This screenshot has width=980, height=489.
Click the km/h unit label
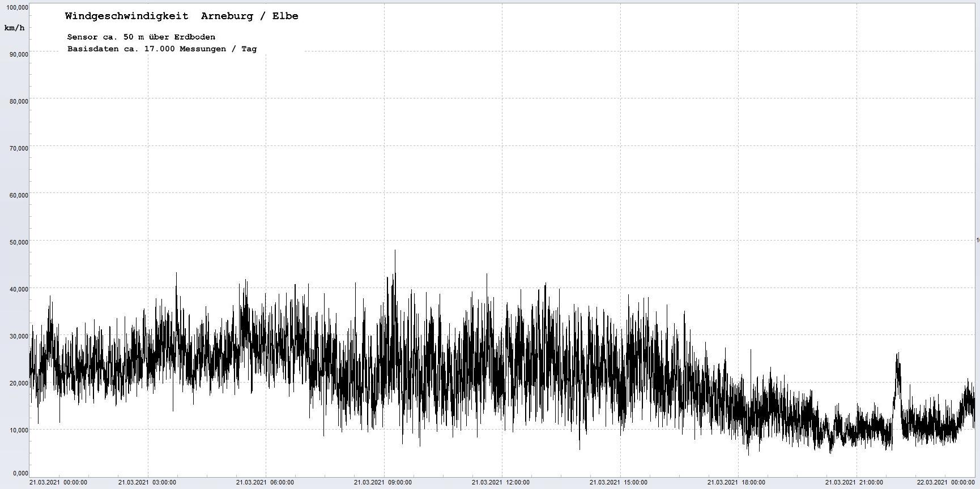(14, 28)
